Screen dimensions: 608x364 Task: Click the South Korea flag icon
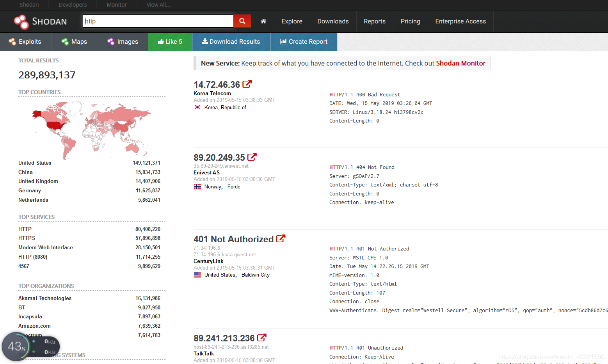click(x=197, y=107)
